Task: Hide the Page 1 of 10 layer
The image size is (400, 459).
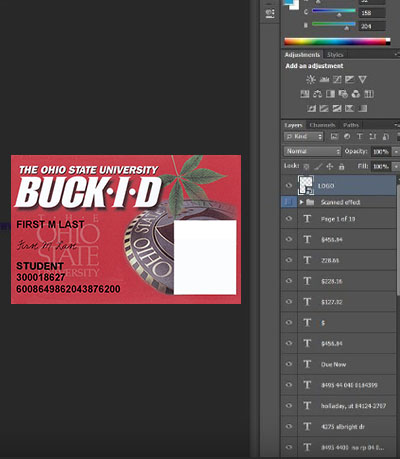Action: point(289,219)
